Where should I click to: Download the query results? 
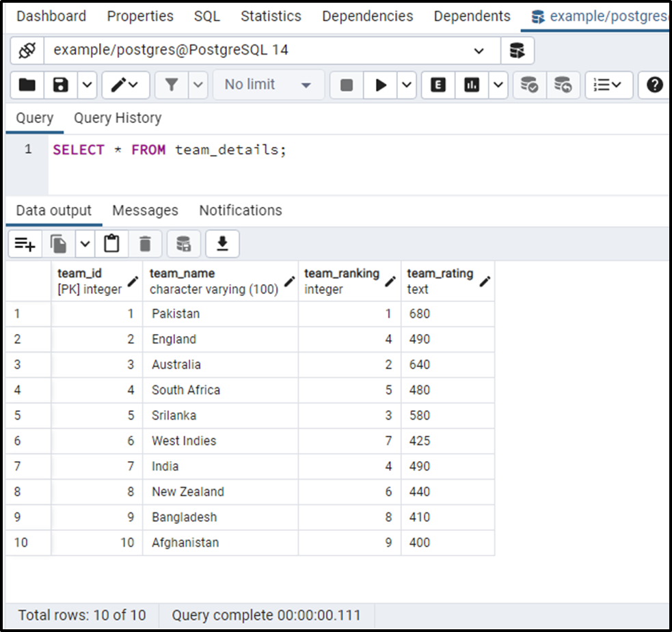[x=222, y=243]
